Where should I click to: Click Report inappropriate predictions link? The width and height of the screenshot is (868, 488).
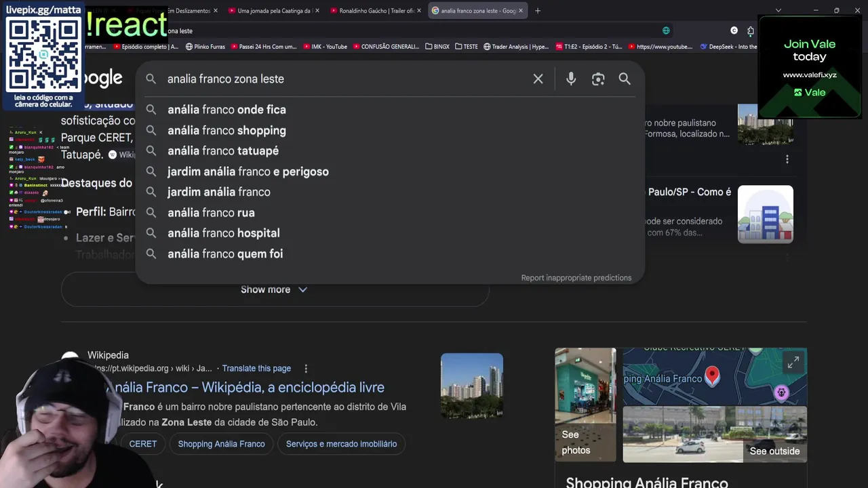point(576,278)
